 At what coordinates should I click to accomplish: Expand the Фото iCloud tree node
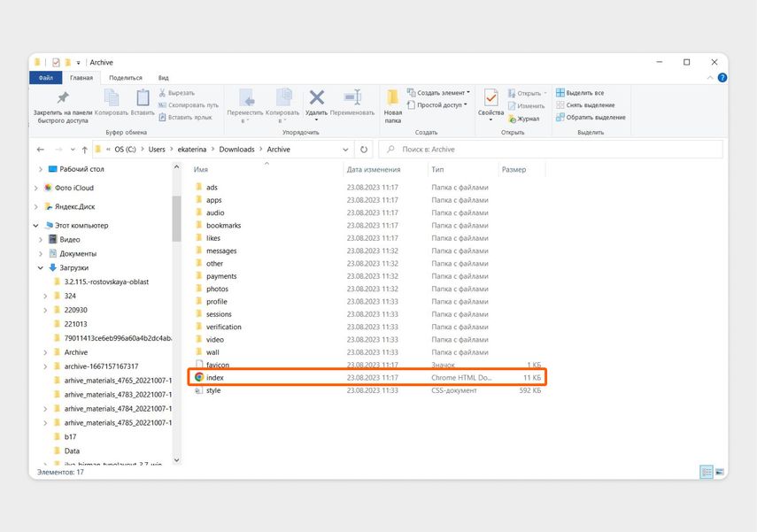point(36,188)
